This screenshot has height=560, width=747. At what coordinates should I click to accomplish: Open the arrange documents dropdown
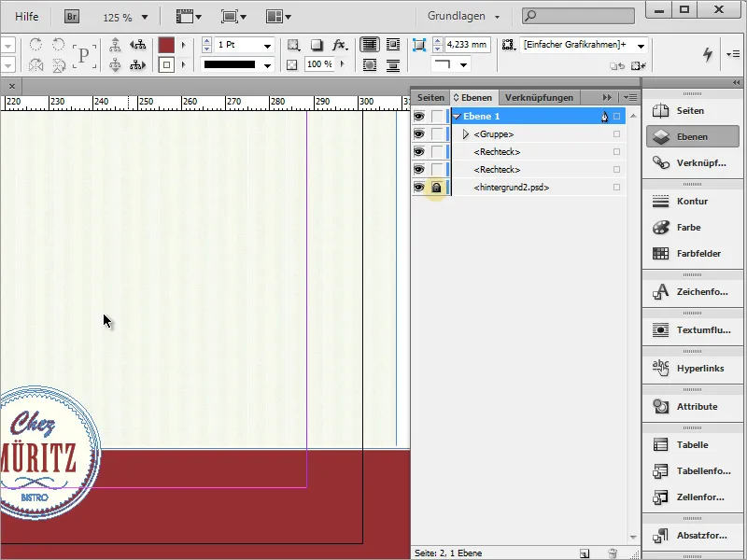pyautogui.click(x=278, y=17)
